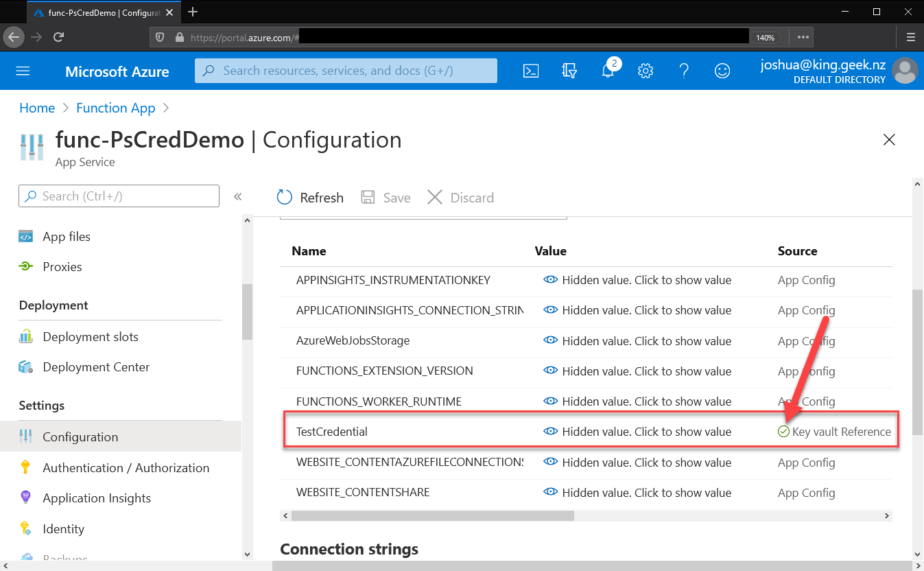This screenshot has height=571, width=924.
Task: Click the Function App breadcrumb link
Action: pos(116,108)
